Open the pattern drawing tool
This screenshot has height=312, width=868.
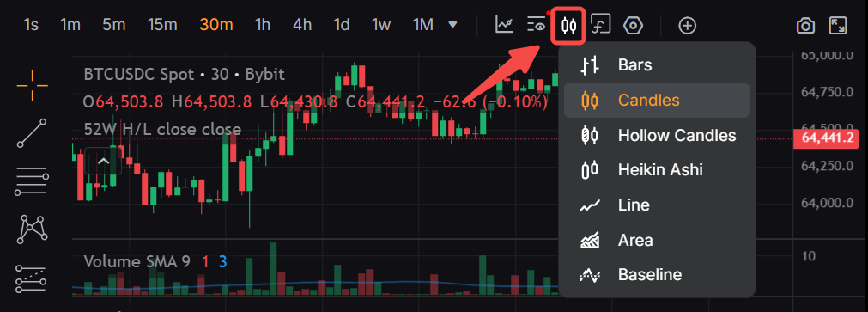coord(32,229)
